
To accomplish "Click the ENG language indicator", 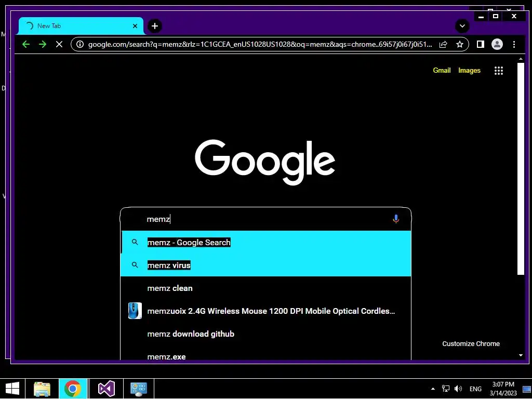I will pyautogui.click(x=475, y=389).
